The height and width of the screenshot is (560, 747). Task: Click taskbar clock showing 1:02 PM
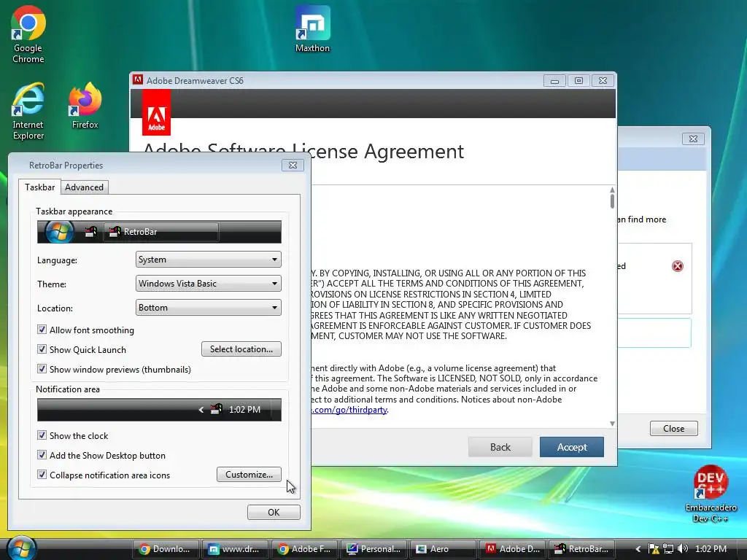click(x=711, y=548)
